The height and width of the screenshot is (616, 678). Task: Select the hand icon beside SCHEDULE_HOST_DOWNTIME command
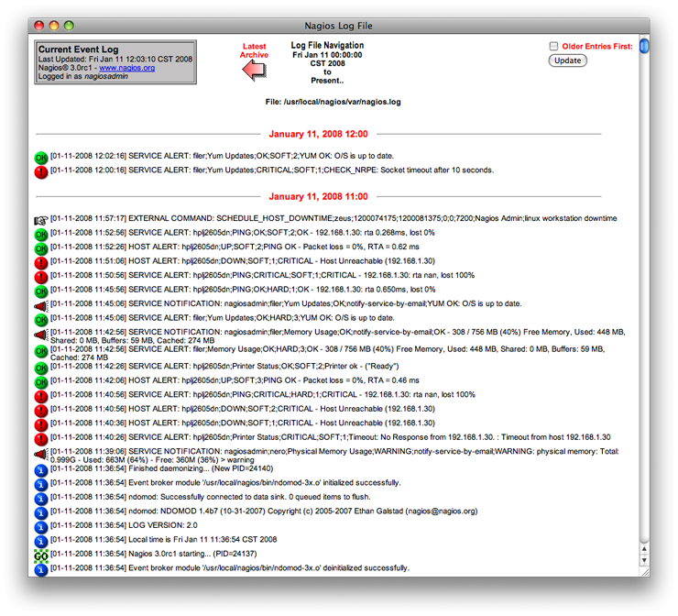click(41, 220)
